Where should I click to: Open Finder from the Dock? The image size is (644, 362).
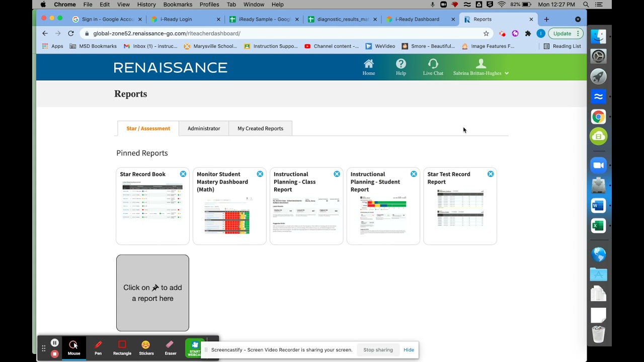599,36
